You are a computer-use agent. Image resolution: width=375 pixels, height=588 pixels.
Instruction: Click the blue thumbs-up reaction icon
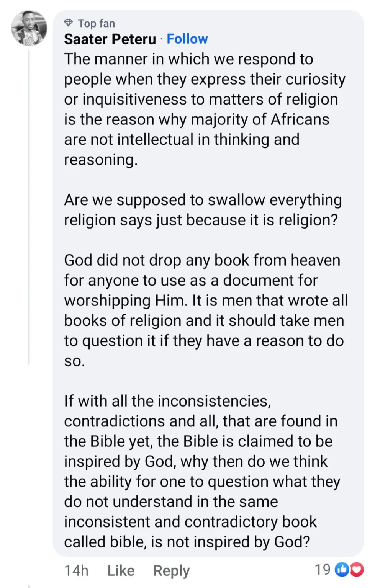tap(341, 570)
